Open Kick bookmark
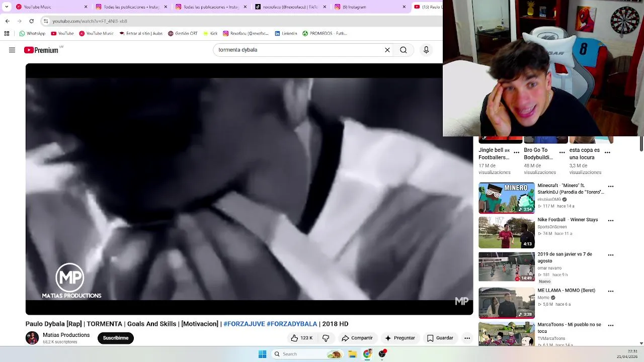 (x=210, y=33)
